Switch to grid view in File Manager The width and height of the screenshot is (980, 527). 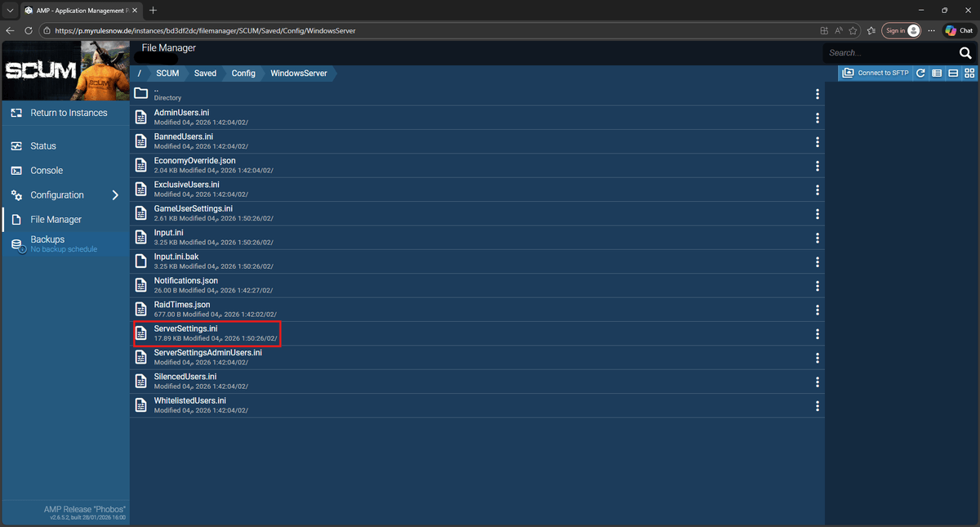(x=969, y=73)
